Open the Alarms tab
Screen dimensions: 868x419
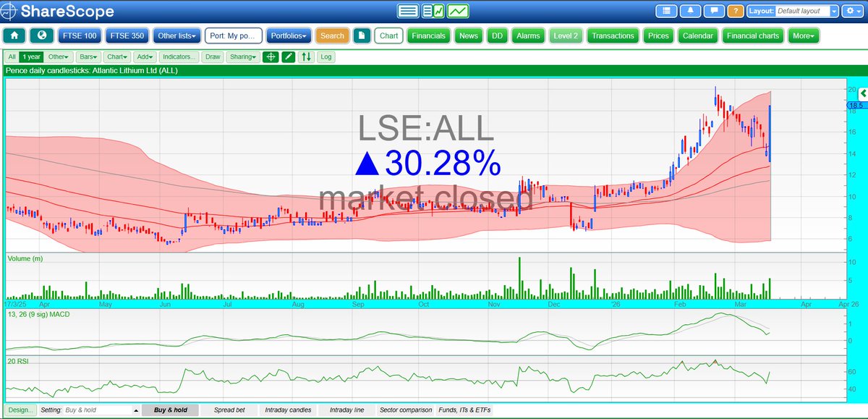(528, 35)
